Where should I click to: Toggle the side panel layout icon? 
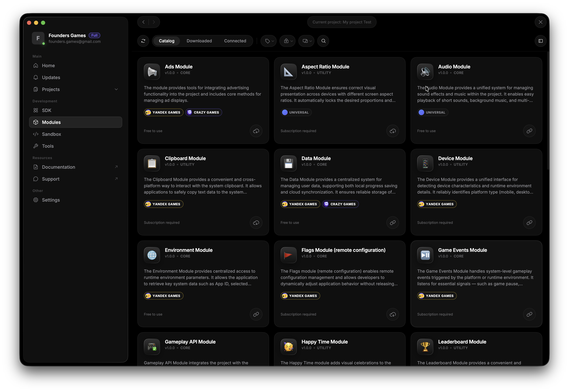(x=540, y=41)
